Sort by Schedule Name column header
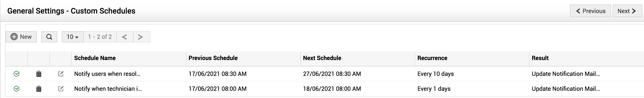This screenshot has width=644, height=98. point(95,58)
